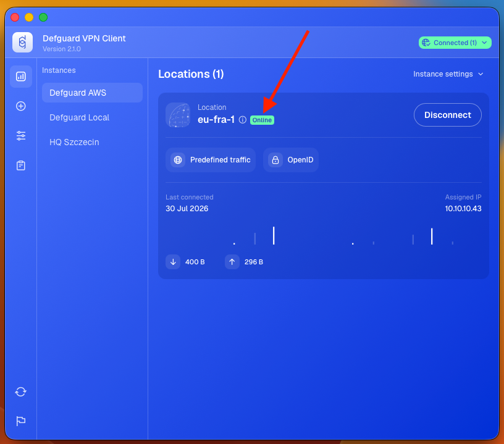
Task: Click the Defguard logo icon
Action: [x=22, y=42]
